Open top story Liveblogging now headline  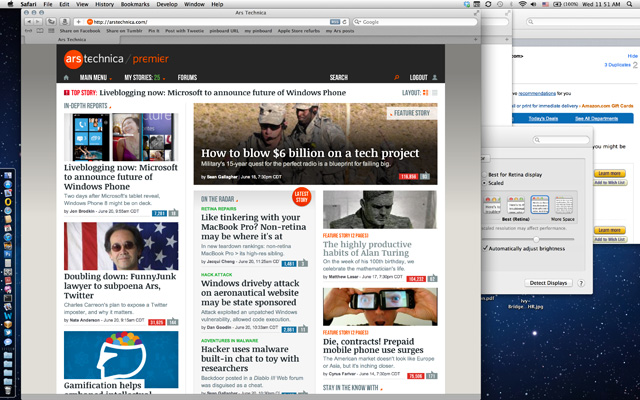click(222, 93)
